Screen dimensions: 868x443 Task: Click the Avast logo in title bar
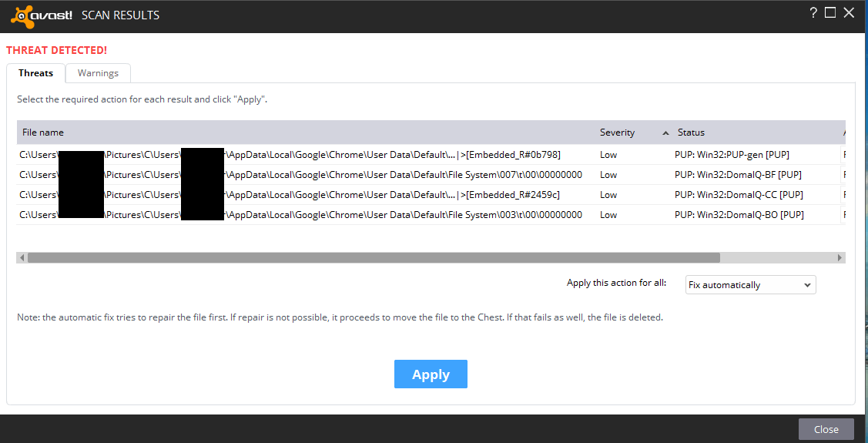coord(42,15)
